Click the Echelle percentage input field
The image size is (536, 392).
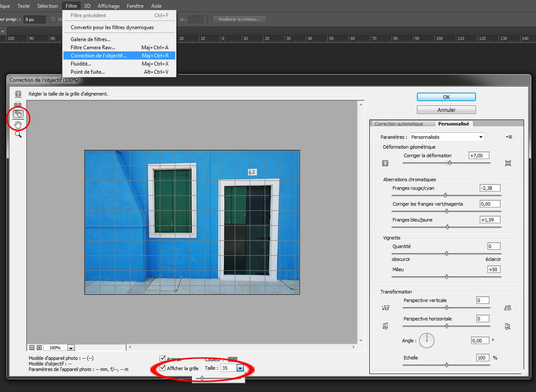pyautogui.click(x=482, y=358)
